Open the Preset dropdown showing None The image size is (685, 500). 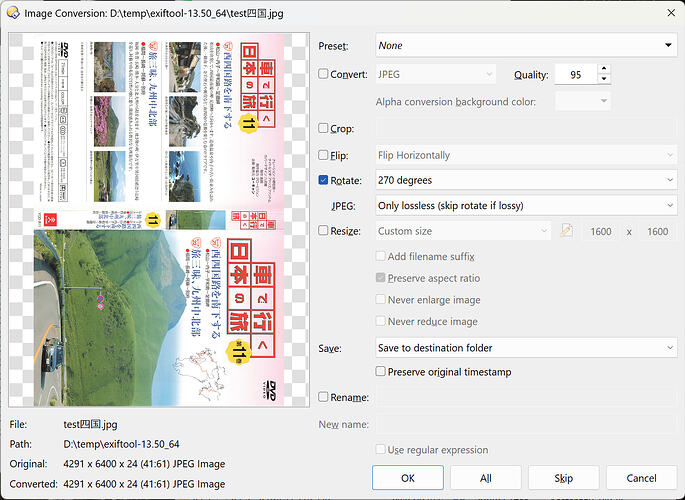pyautogui.click(x=526, y=45)
